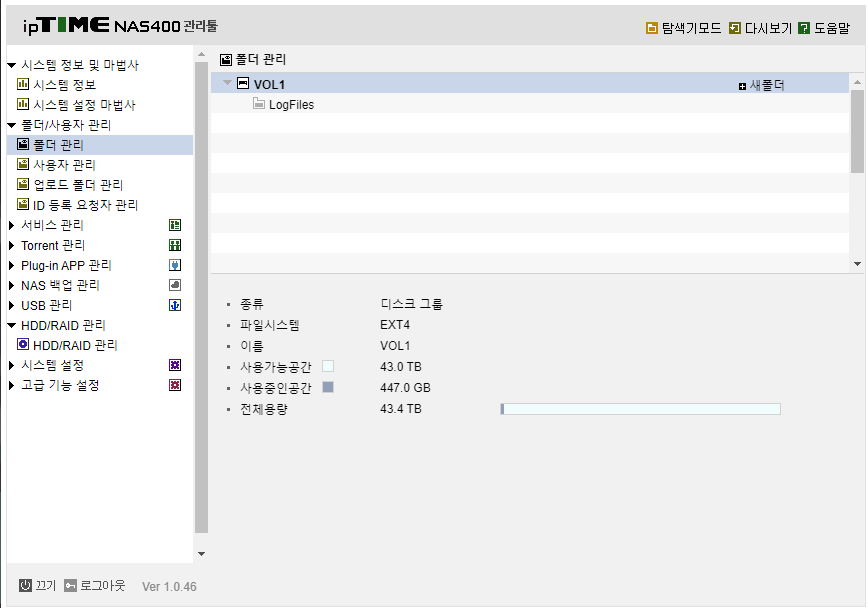
Task: Open 시스템 설정 마법사 menu item
Action: [84, 105]
